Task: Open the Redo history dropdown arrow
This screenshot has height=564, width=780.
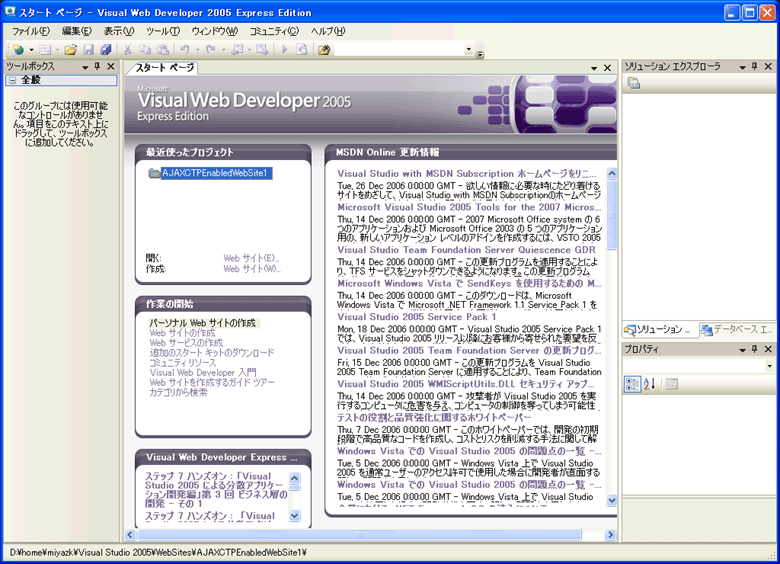Action: 223,50
